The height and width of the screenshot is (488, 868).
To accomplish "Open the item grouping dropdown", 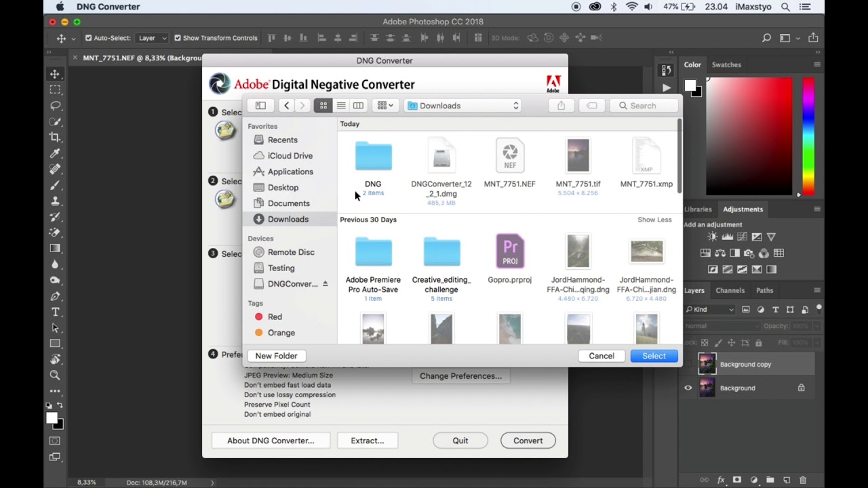I will click(385, 106).
